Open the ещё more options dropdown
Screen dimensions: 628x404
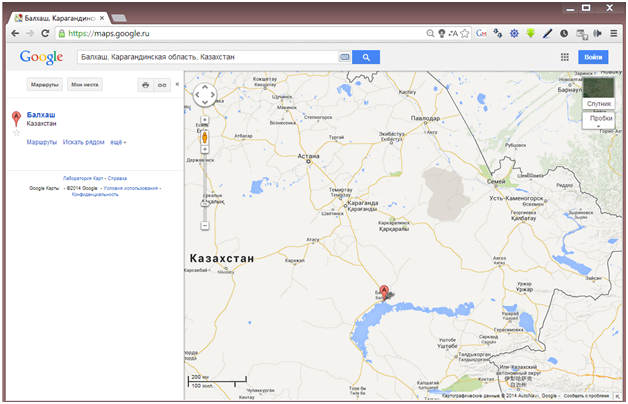pyautogui.click(x=118, y=142)
